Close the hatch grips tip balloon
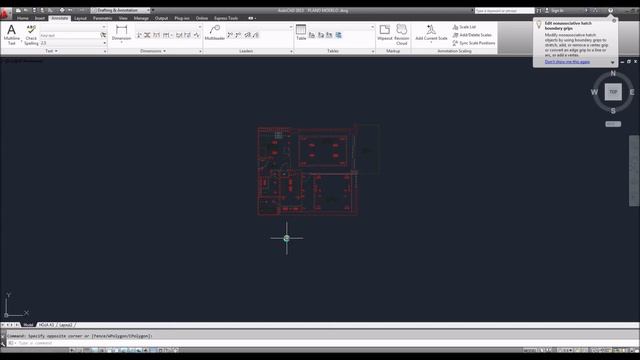Screen dimensions: 640x360 pos(614,21)
